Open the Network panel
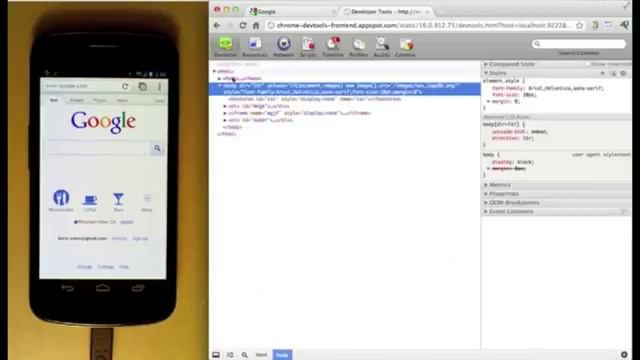 [283, 47]
